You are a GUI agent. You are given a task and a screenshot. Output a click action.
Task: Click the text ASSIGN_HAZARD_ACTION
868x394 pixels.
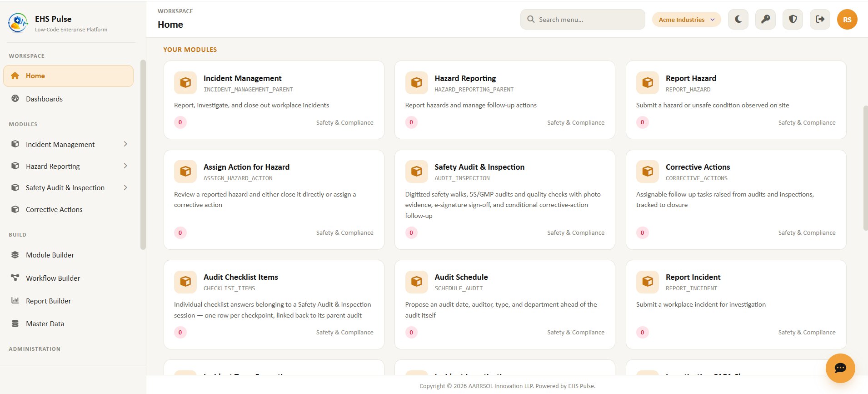coord(238,178)
